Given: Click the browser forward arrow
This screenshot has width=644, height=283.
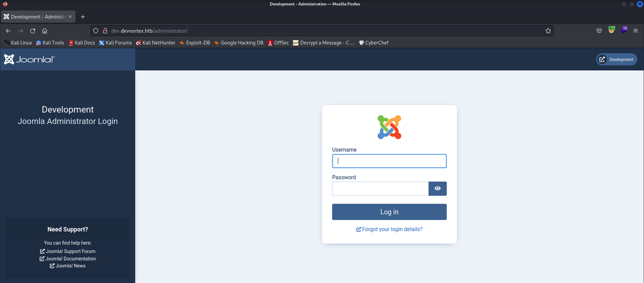Looking at the screenshot, I should [20, 31].
